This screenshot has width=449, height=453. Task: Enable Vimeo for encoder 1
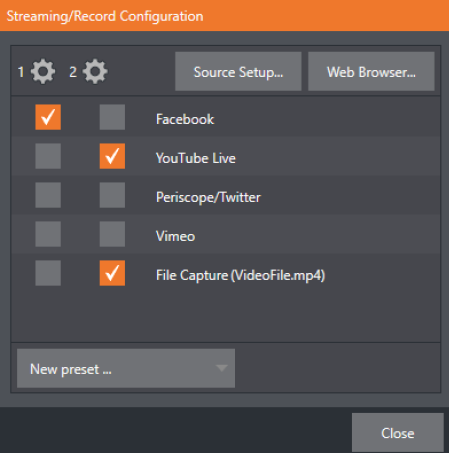click(48, 234)
